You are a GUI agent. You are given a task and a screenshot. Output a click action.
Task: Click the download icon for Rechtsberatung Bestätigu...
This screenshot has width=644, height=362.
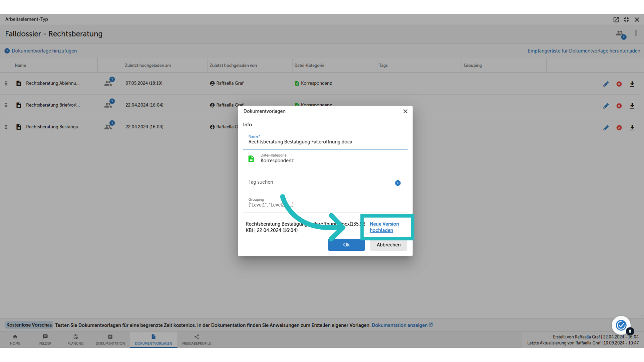point(632,127)
